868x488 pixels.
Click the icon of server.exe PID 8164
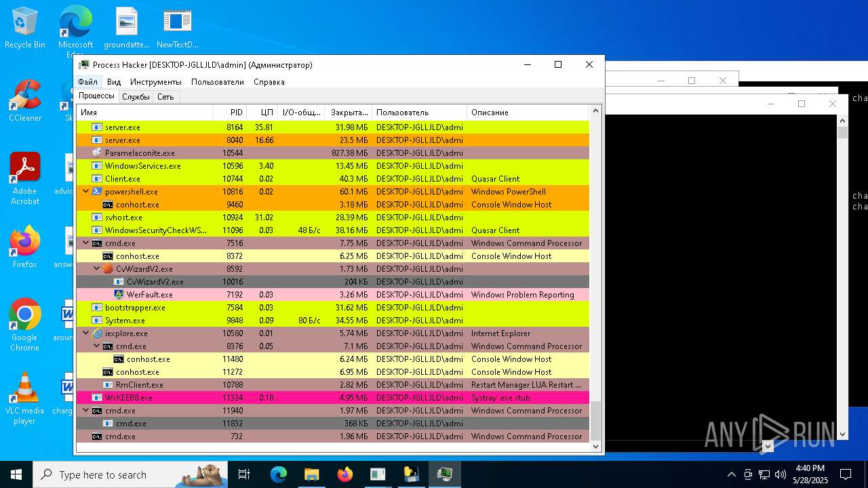[x=97, y=127]
